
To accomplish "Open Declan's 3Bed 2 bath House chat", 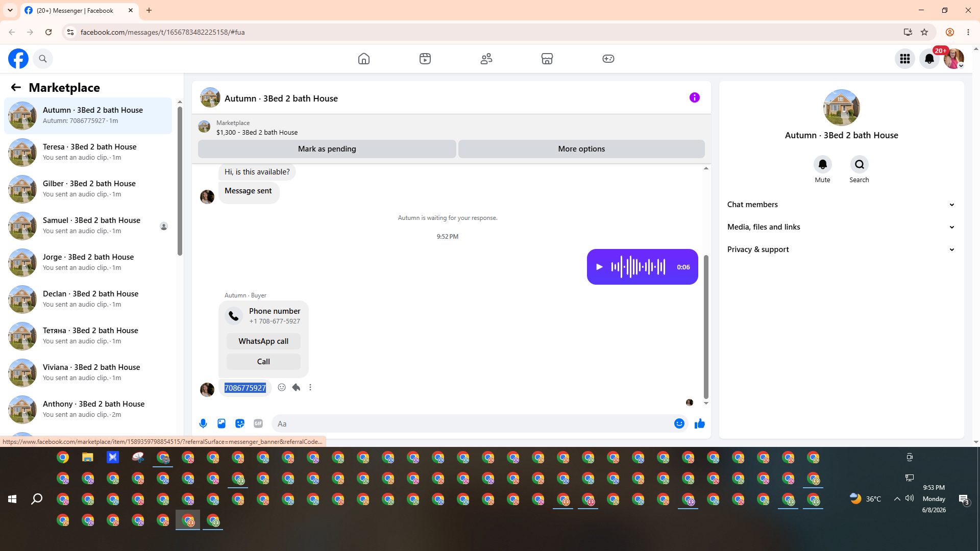I will [x=88, y=299].
